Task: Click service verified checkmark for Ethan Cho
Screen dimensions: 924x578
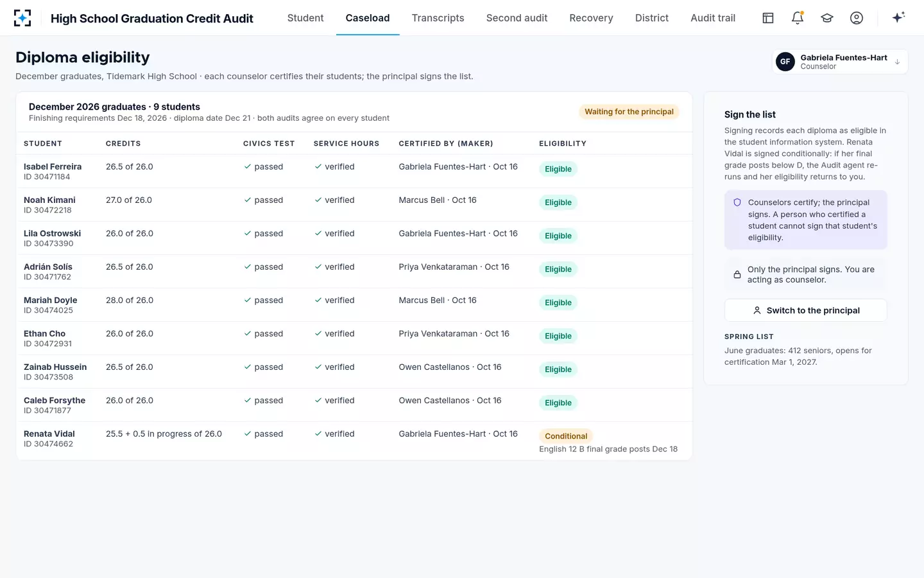Action: (x=318, y=333)
